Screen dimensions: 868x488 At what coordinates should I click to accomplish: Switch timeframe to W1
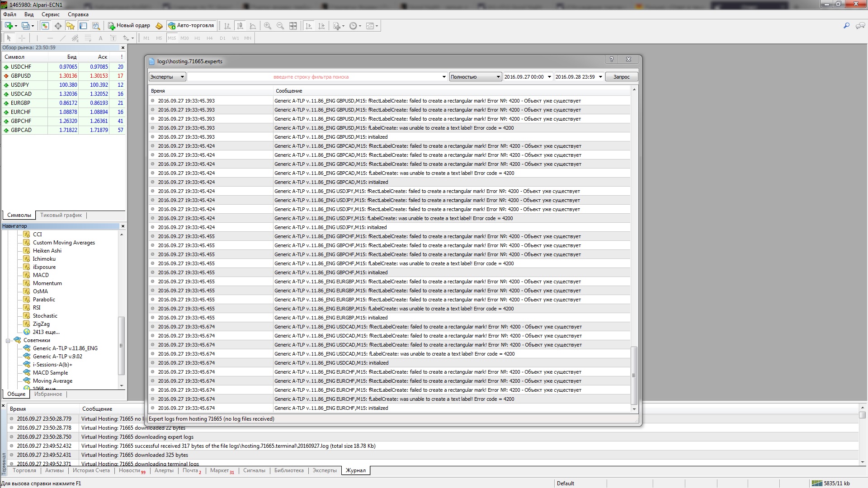point(235,38)
